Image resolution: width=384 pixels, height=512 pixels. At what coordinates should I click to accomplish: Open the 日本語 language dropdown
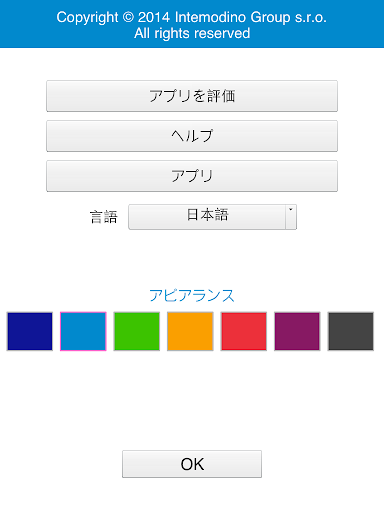click(x=212, y=217)
